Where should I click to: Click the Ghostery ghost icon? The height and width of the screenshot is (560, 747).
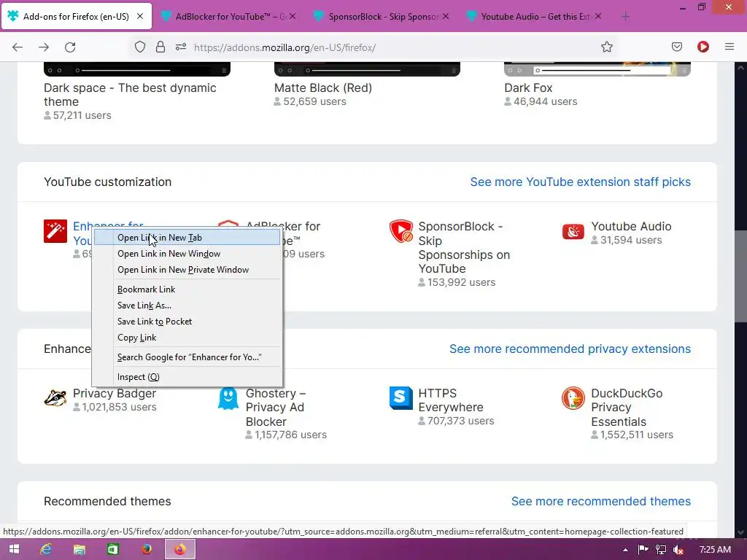click(x=228, y=398)
